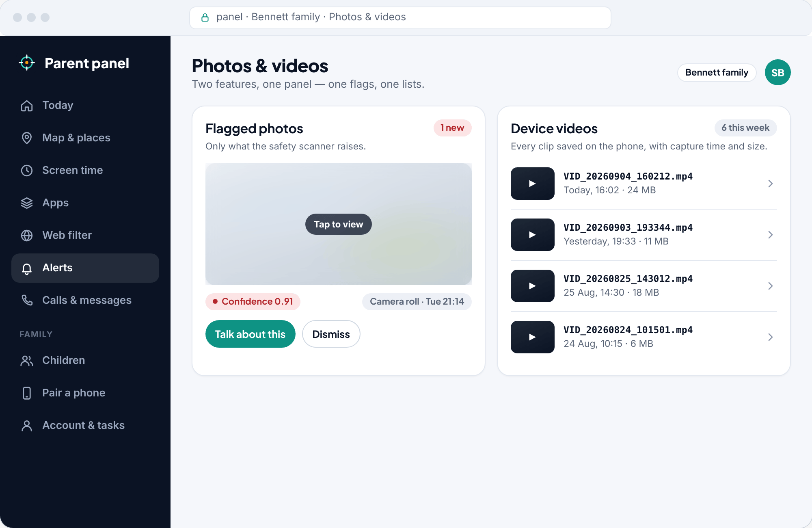Tap to view the blurred photo
The height and width of the screenshot is (528, 812).
click(x=338, y=224)
